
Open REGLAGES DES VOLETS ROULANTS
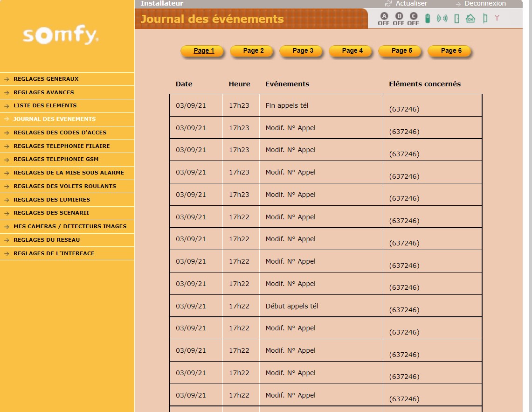click(x=65, y=186)
